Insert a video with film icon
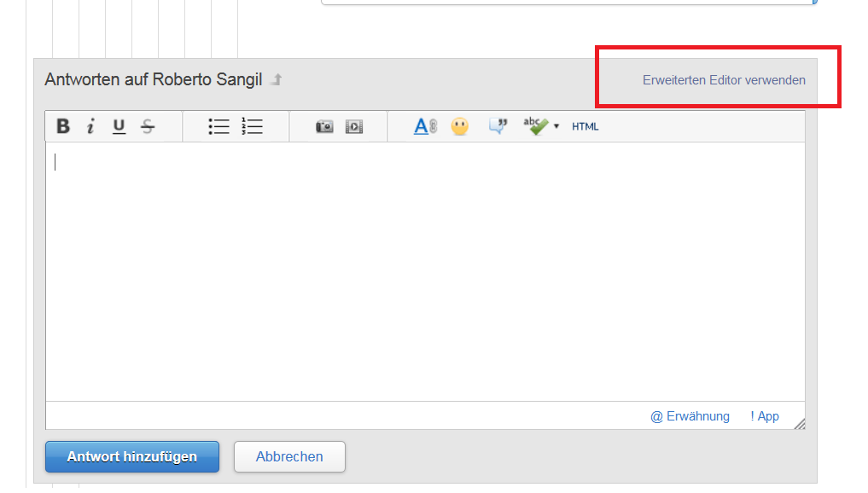 354,127
